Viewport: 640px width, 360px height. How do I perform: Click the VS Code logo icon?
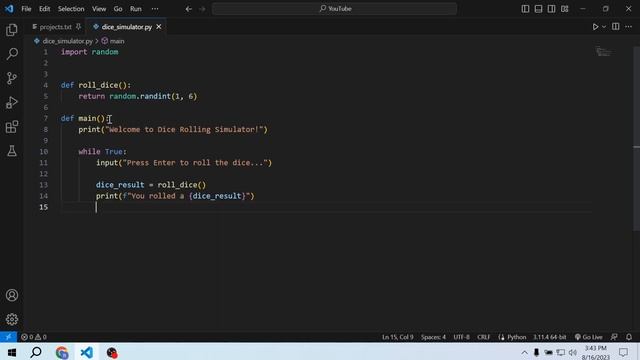9,9
